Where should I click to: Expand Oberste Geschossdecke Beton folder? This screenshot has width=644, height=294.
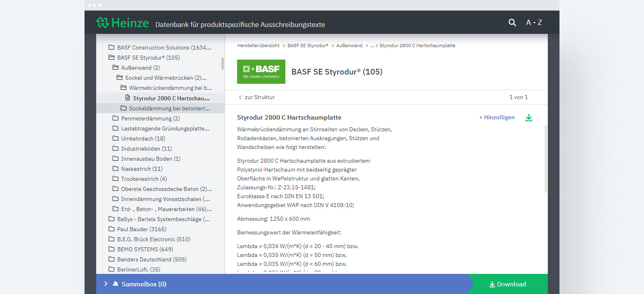162,189
